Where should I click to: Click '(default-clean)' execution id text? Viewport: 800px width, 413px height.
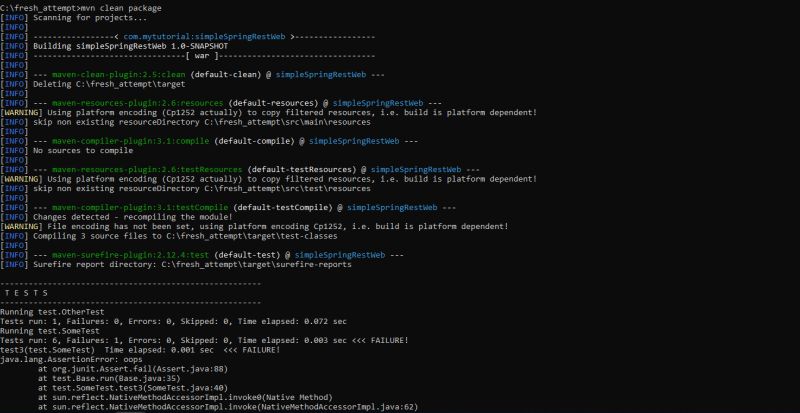click(226, 75)
